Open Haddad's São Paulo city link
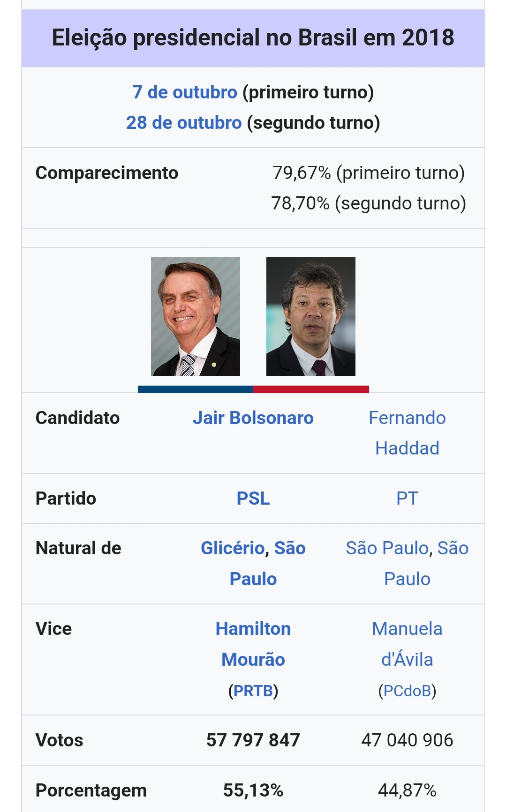Viewport: 506px width, 812px height. pyautogui.click(x=387, y=548)
